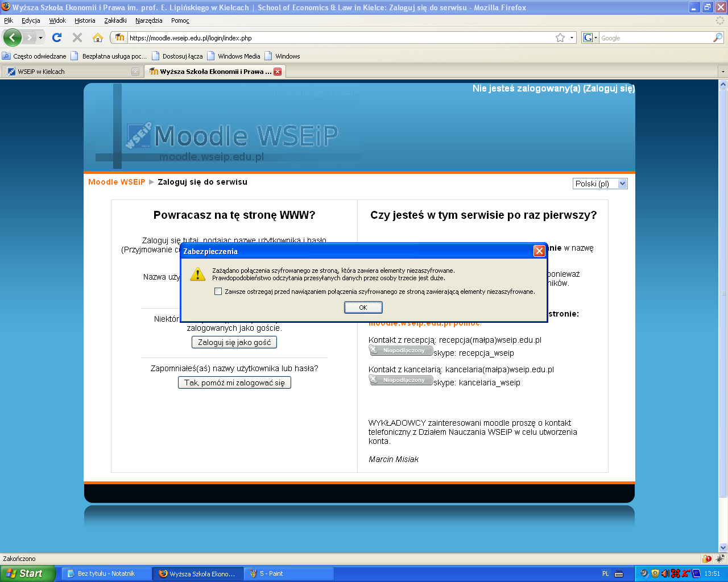Open the Dostosuj łącza bookmark
The width and height of the screenshot is (728, 582).
[177, 56]
